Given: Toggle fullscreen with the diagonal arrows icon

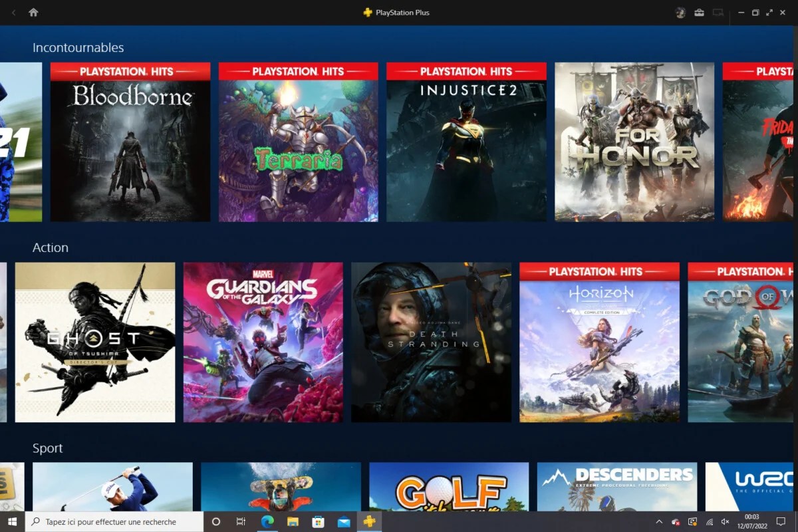Looking at the screenshot, I should tap(769, 12).
